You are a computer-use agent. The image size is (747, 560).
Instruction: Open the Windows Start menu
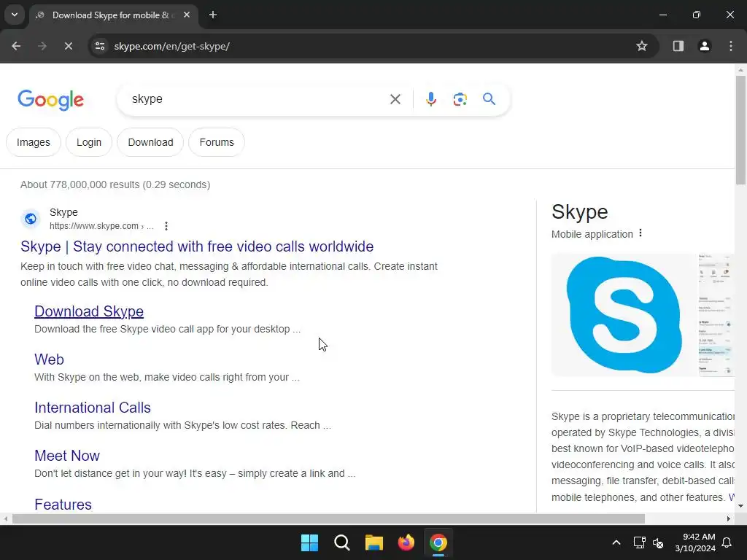click(309, 542)
